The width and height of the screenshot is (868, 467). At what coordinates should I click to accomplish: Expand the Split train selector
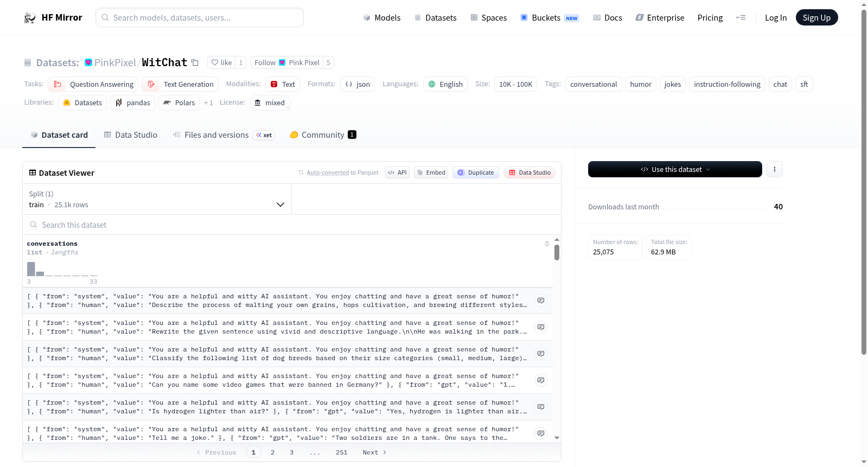tap(157, 199)
